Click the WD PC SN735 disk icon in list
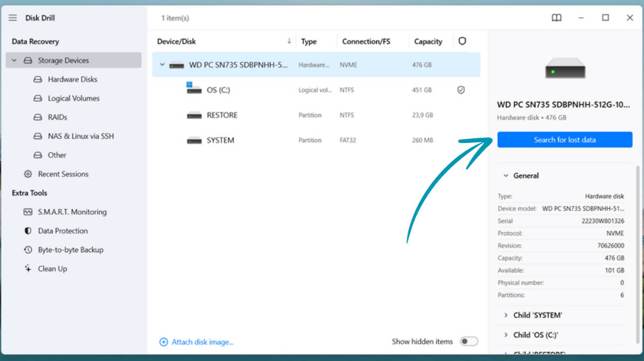Viewport: 644px width, 361px height. (176, 65)
